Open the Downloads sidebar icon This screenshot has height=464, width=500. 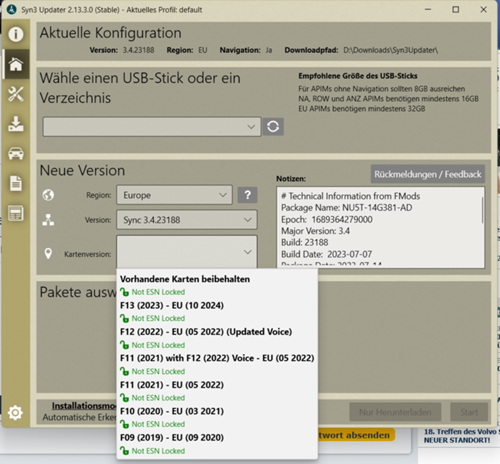click(x=16, y=124)
